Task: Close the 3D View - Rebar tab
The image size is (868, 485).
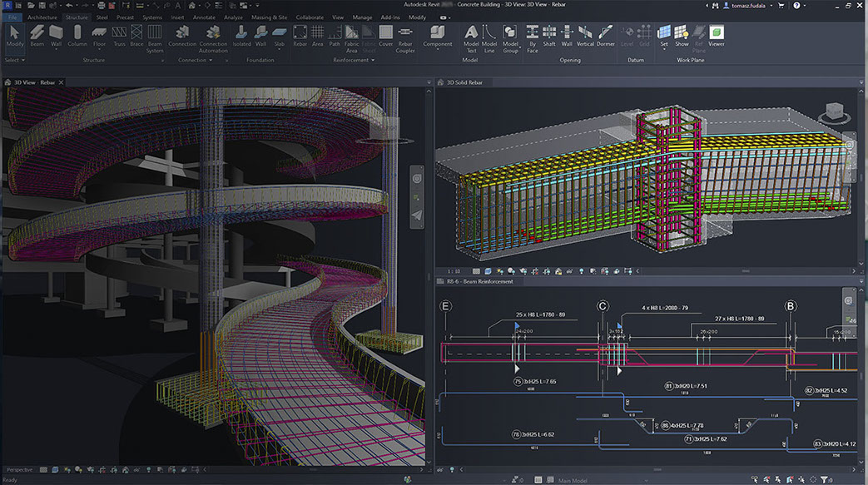Action: click(x=61, y=82)
